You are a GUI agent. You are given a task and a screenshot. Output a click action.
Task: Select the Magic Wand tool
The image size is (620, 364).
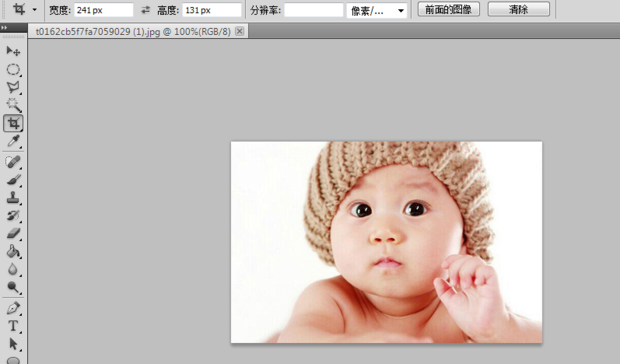(x=13, y=105)
